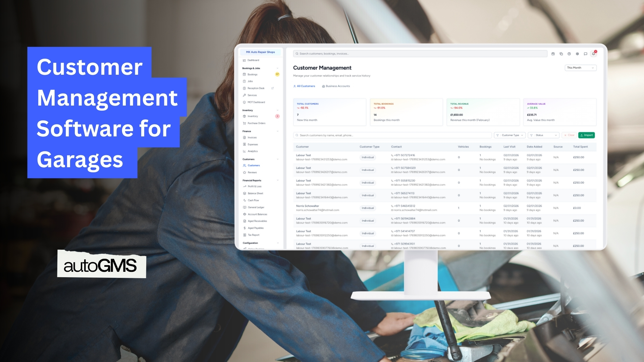The width and height of the screenshot is (644, 362).
Task: Click the chat bubble icon in the toolbar
Action: click(x=586, y=54)
